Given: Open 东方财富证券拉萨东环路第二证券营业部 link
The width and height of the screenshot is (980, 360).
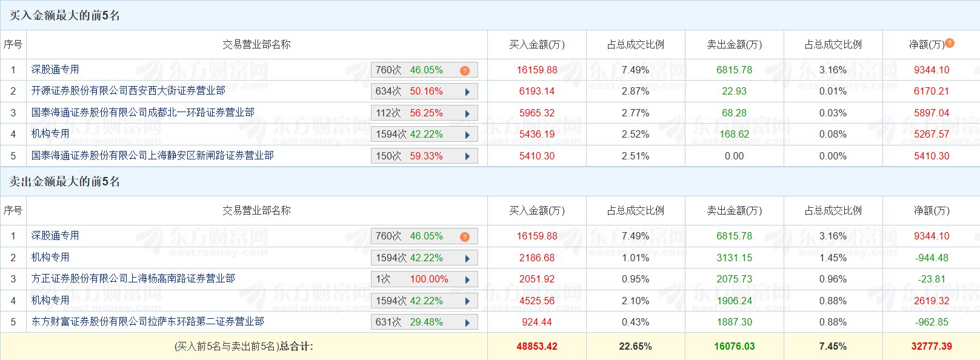Looking at the screenshot, I should (x=147, y=322).
